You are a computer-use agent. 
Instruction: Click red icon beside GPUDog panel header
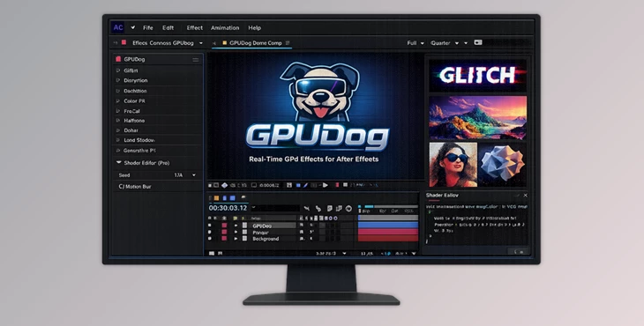[x=118, y=59]
